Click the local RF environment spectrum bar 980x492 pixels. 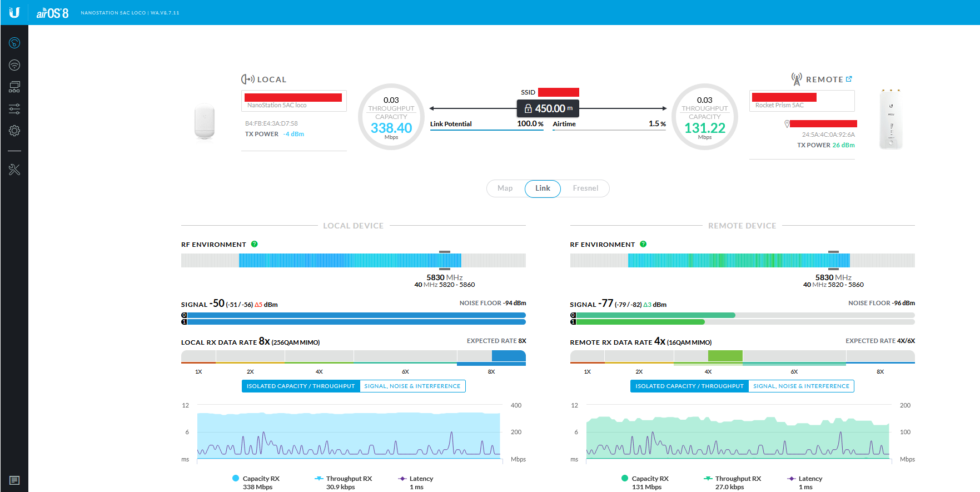coord(354,260)
